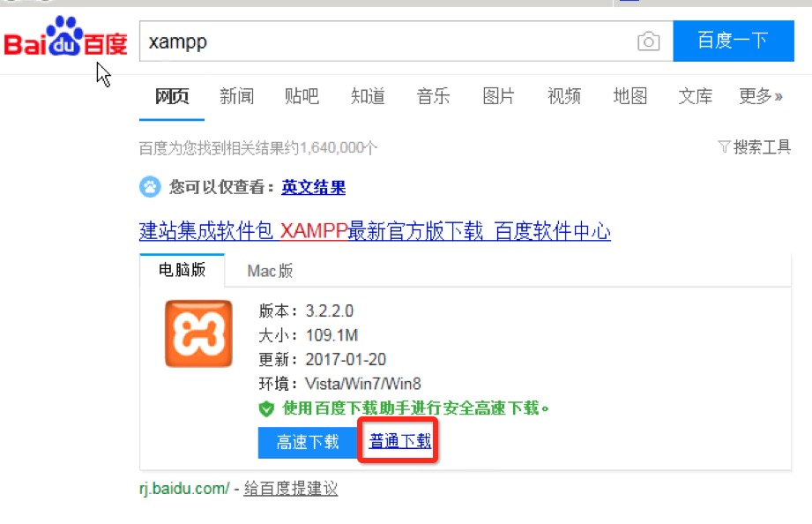The width and height of the screenshot is (812, 524).
Task: Open 搜索工具 filter
Action: (754, 147)
